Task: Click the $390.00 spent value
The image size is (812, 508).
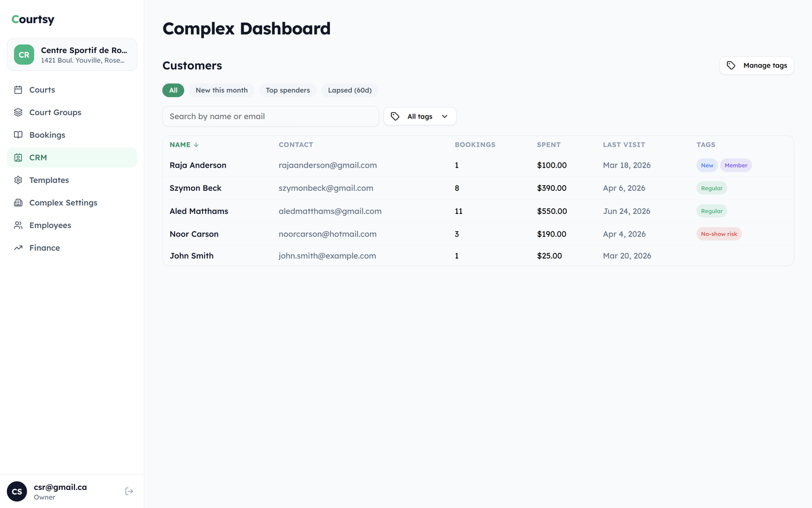Action: coord(551,189)
